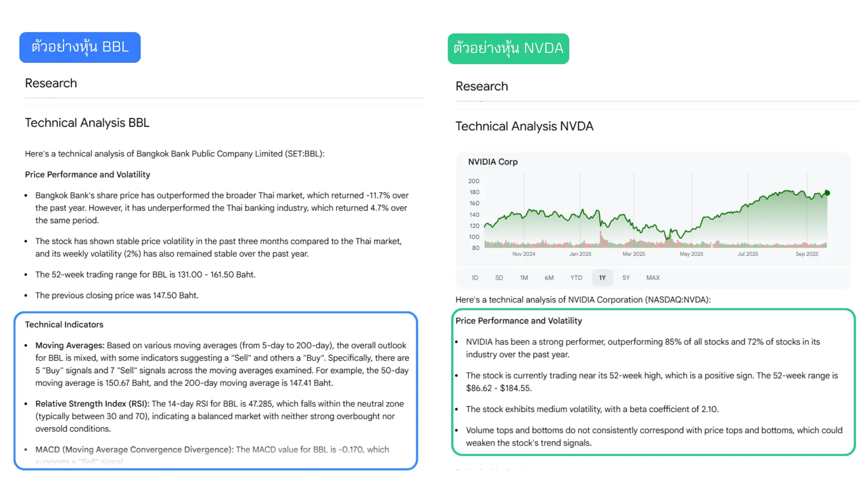Image resolution: width=868 pixels, height=488 pixels.
Task: Click the NVIDIA Corp chart title
Action: pyautogui.click(x=493, y=162)
